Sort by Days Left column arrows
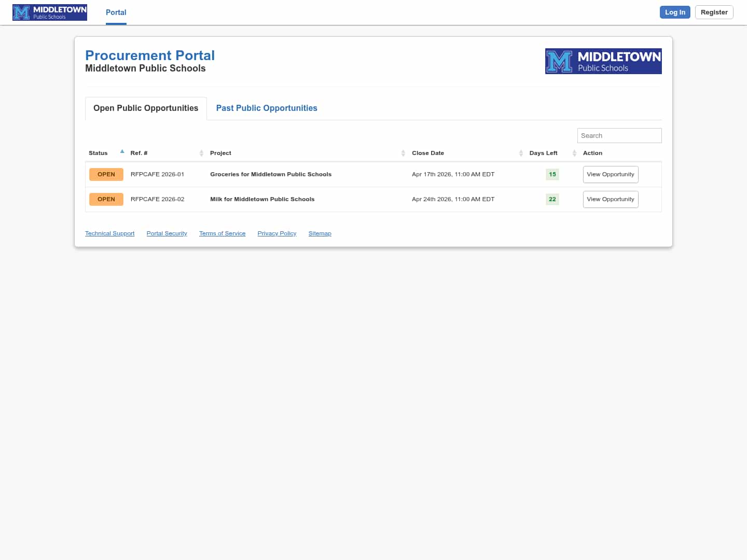The image size is (747, 560). click(x=574, y=153)
